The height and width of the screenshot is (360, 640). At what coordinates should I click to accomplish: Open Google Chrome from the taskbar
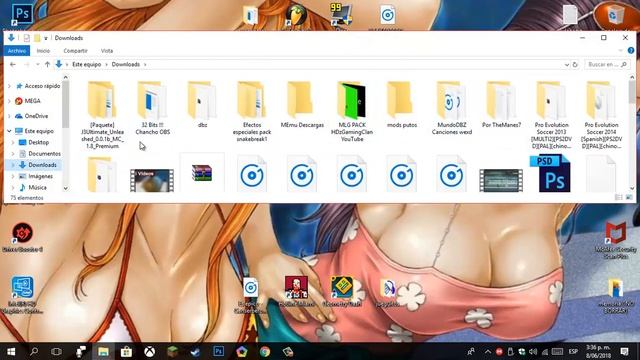point(264,351)
